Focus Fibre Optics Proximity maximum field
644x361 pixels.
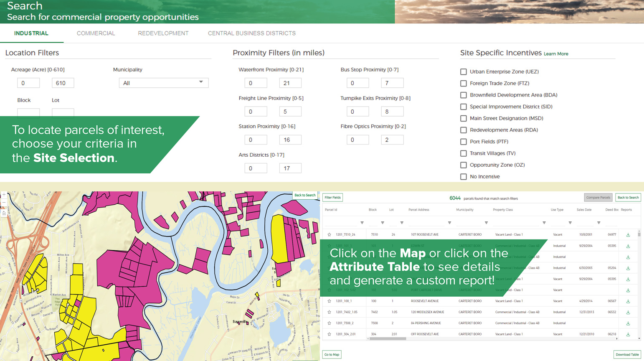point(392,140)
